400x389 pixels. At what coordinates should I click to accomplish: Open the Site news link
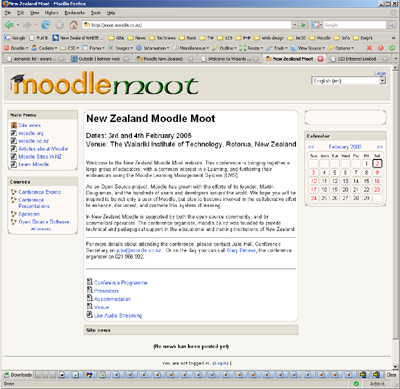pos(30,125)
